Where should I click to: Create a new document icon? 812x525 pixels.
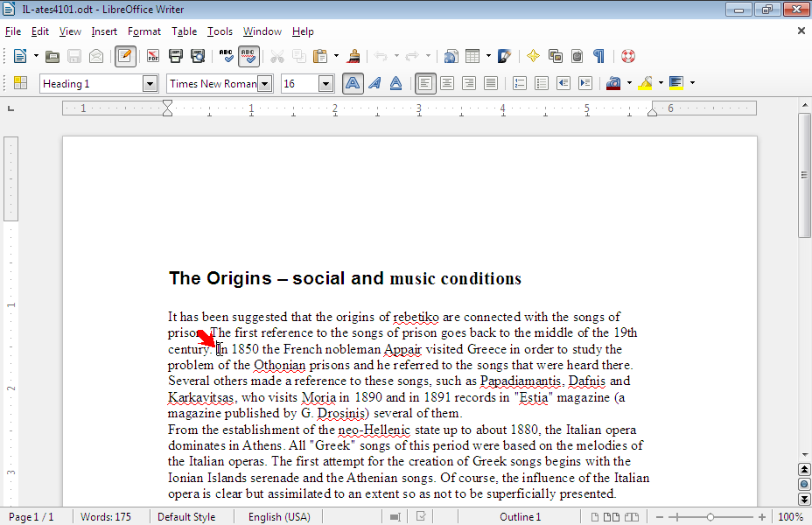pos(19,56)
